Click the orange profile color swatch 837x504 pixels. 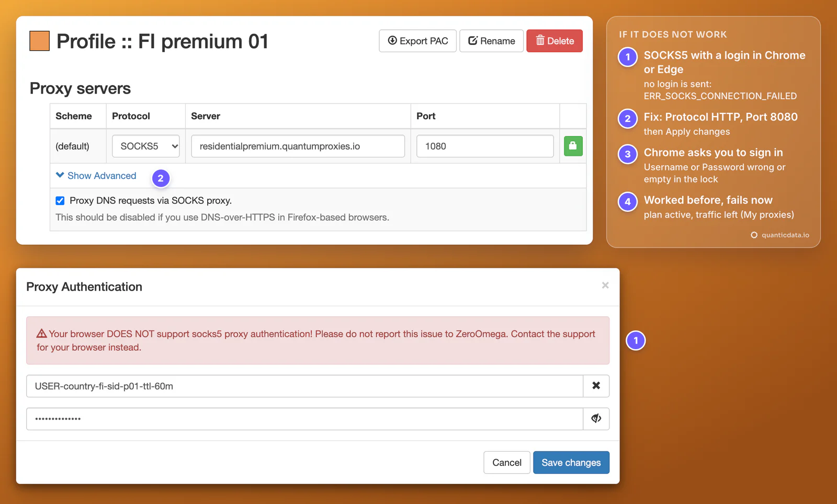[x=40, y=41]
